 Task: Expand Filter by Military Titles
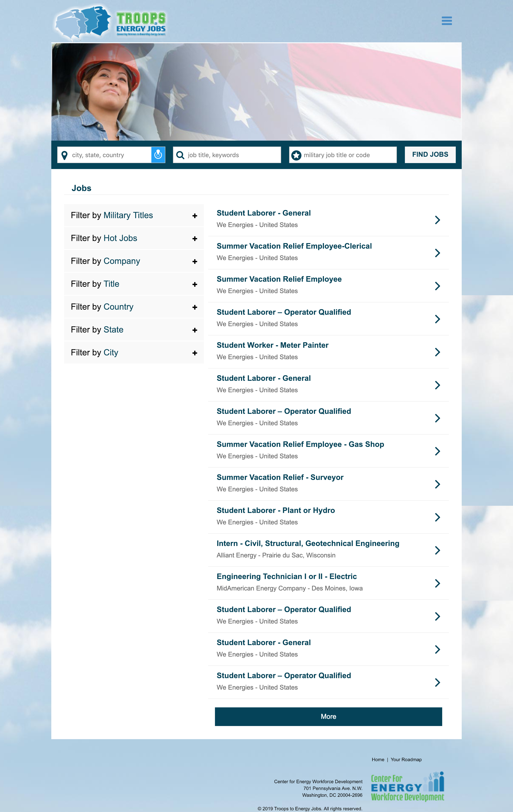click(134, 215)
